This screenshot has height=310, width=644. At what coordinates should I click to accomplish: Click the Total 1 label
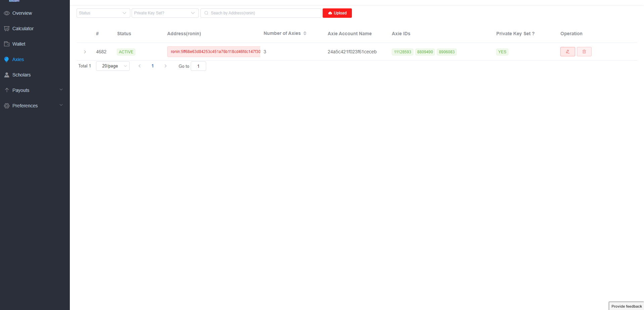coord(85,66)
